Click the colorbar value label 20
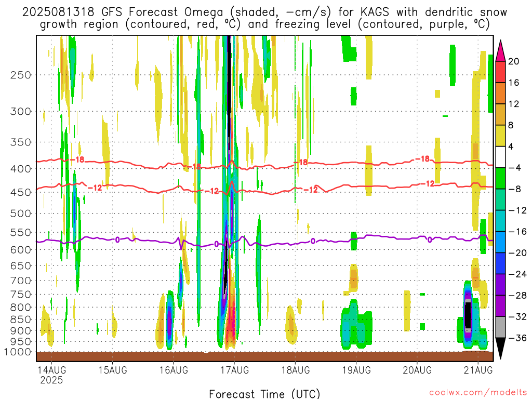532x399 pixels. coord(514,61)
